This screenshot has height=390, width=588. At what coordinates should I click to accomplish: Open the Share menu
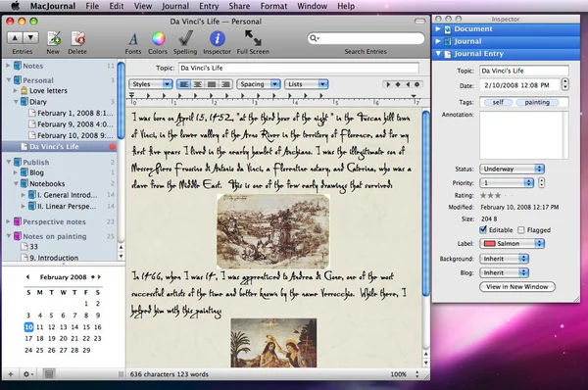pyautogui.click(x=239, y=6)
